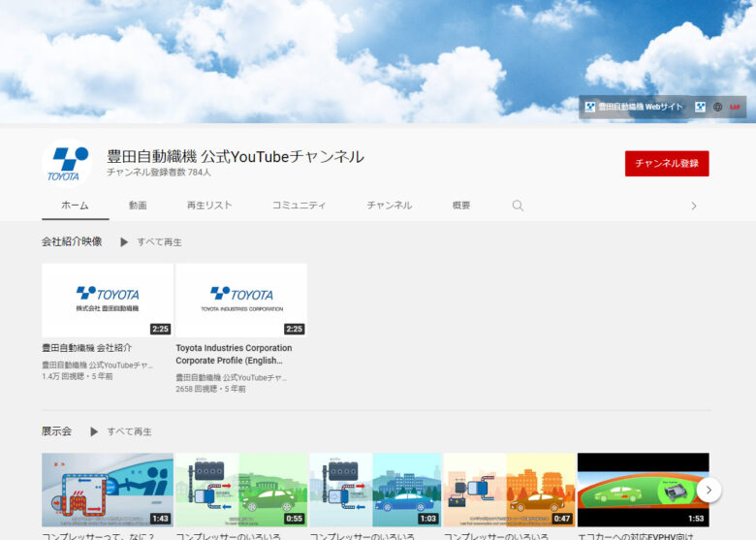Click channel name under Corporate Profile video
The width and height of the screenshot is (756, 540).
point(231,377)
